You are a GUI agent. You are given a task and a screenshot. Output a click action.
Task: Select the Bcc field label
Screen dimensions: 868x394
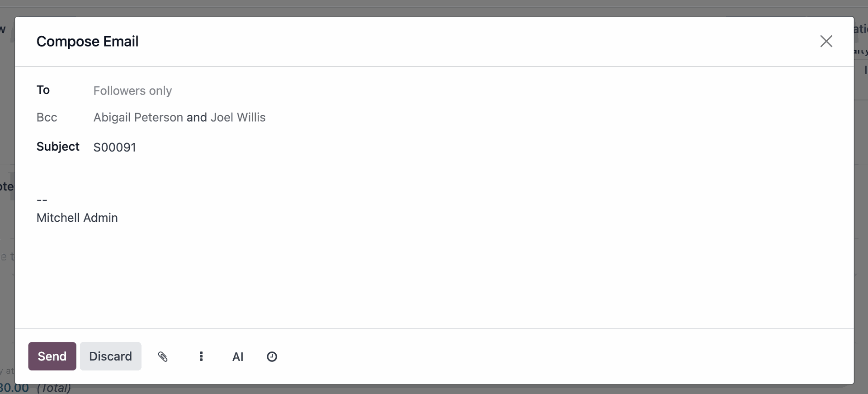[x=47, y=117]
